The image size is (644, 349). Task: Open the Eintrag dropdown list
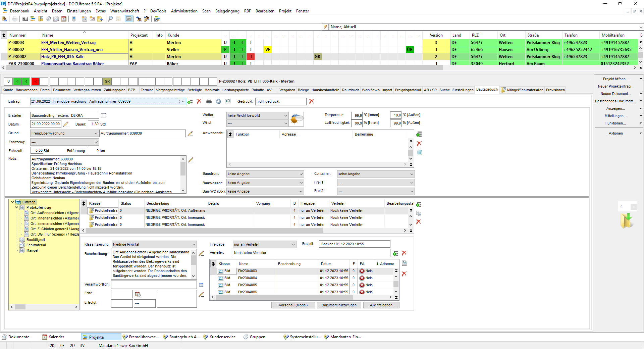[x=183, y=101]
